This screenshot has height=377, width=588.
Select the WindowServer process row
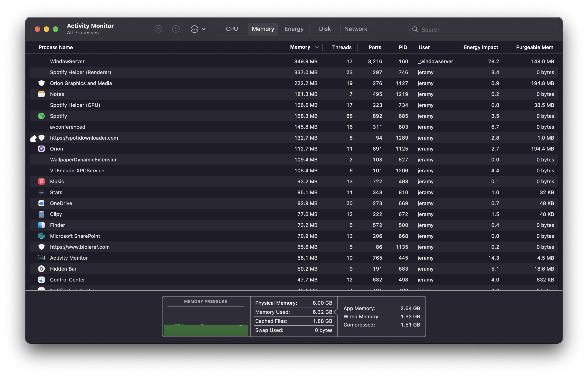click(172, 61)
